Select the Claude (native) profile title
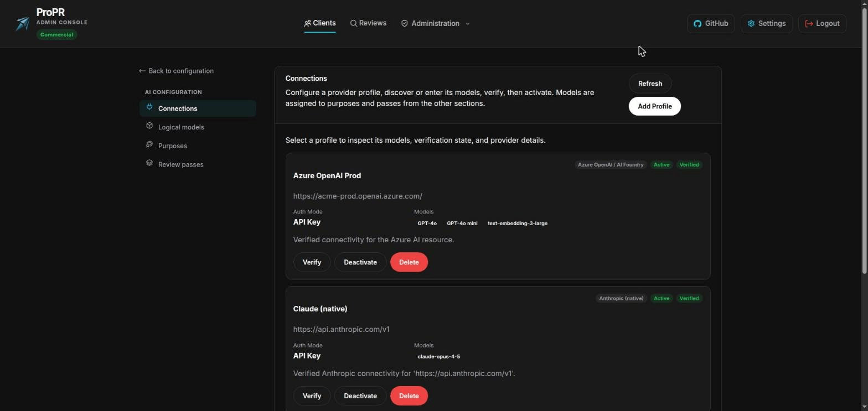The height and width of the screenshot is (411, 868). pos(320,309)
